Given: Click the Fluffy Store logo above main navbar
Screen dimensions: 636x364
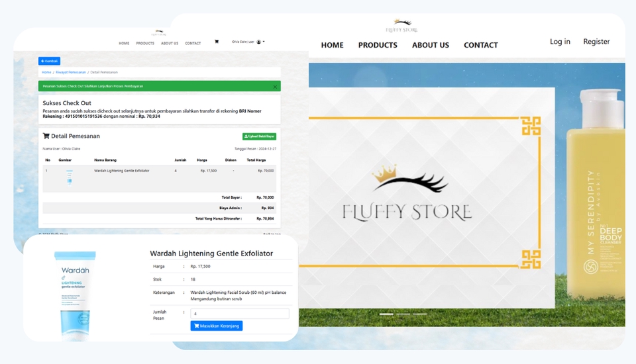Looking at the screenshot, I should 401,26.
